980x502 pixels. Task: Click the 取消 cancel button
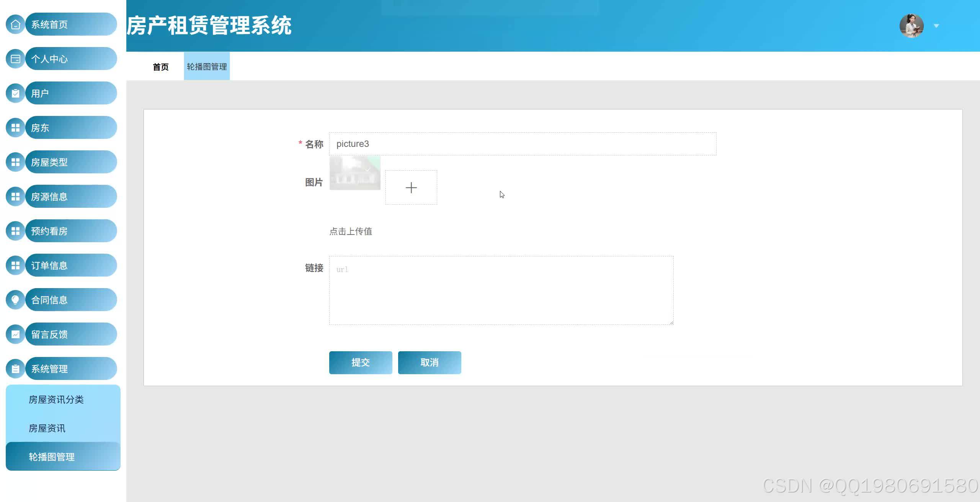tap(429, 362)
